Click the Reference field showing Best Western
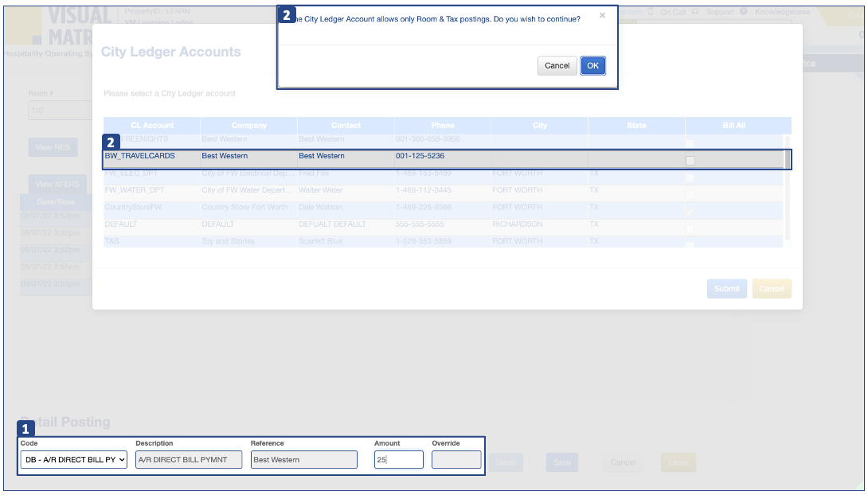Screen dimensions: 868x495 (x=303, y=460)
